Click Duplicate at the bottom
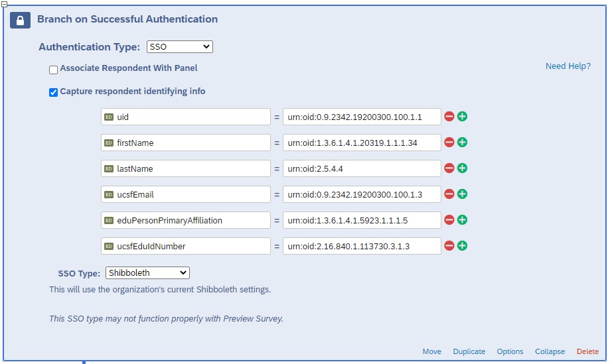This screenshot has width=610, height=364. (x=469, y=351)
